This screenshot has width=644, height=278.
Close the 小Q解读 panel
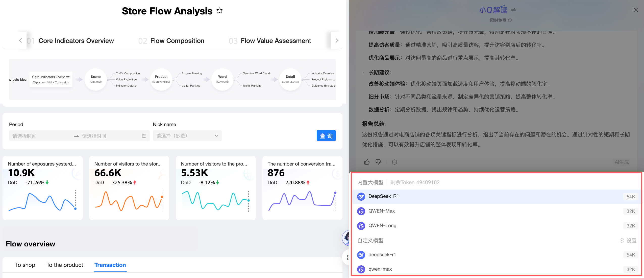click(635, 10)
